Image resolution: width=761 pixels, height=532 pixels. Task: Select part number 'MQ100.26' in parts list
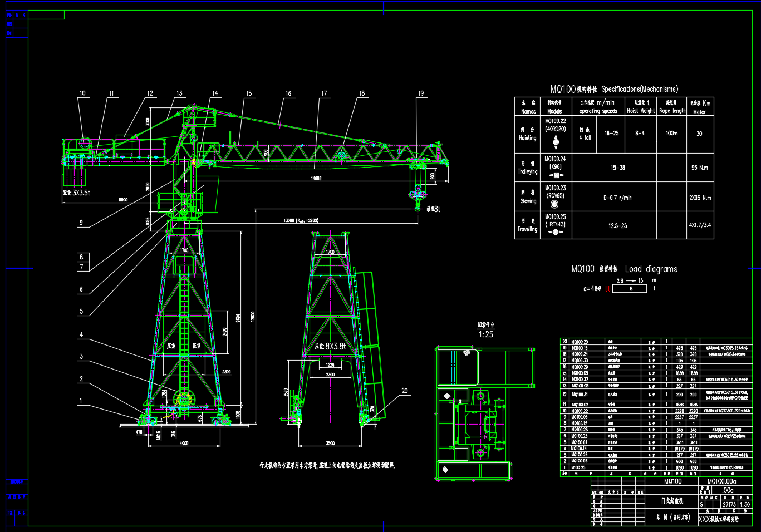(x=580, y=455)
